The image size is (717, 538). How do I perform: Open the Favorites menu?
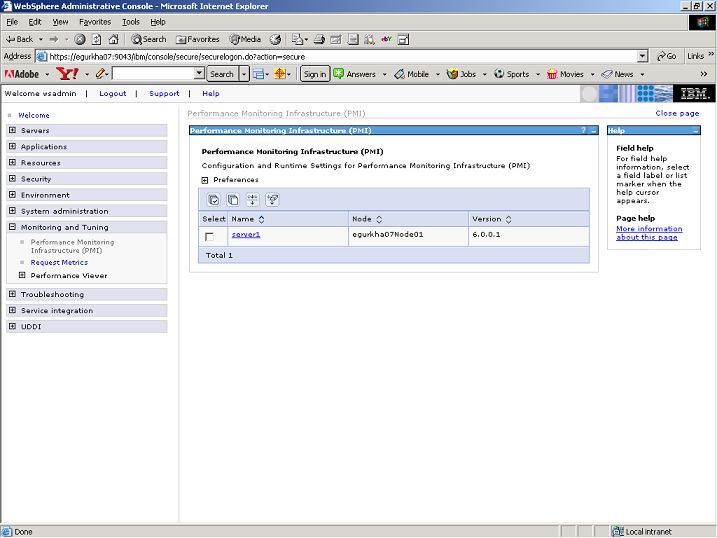95,22
